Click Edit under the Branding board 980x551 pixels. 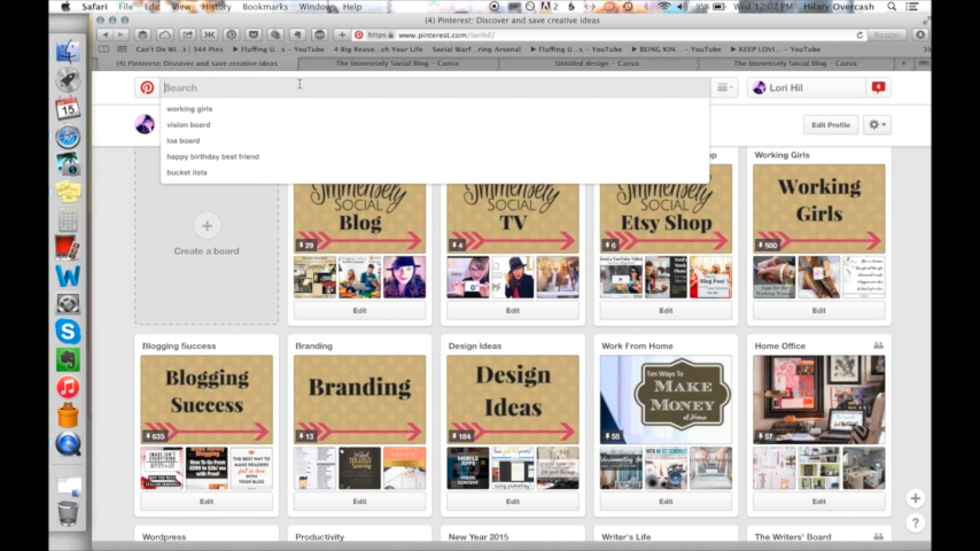(359, 501)
